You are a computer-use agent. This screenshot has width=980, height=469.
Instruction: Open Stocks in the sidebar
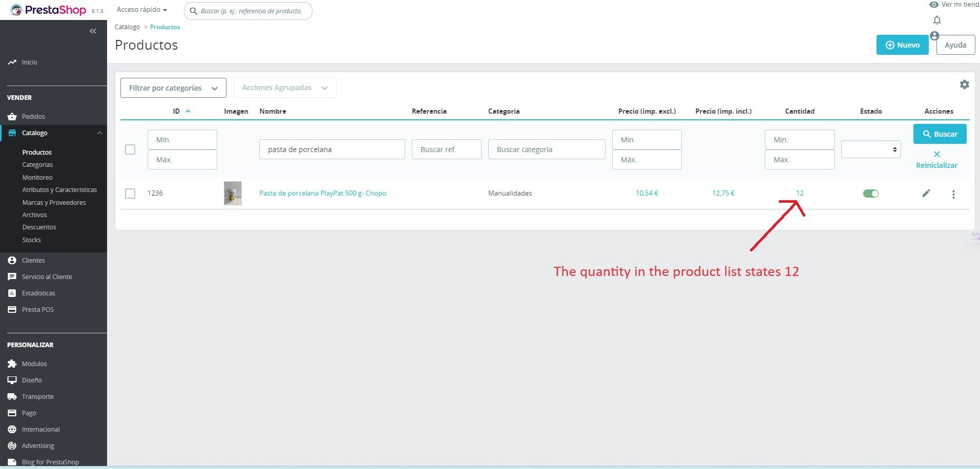coord(31,240)
